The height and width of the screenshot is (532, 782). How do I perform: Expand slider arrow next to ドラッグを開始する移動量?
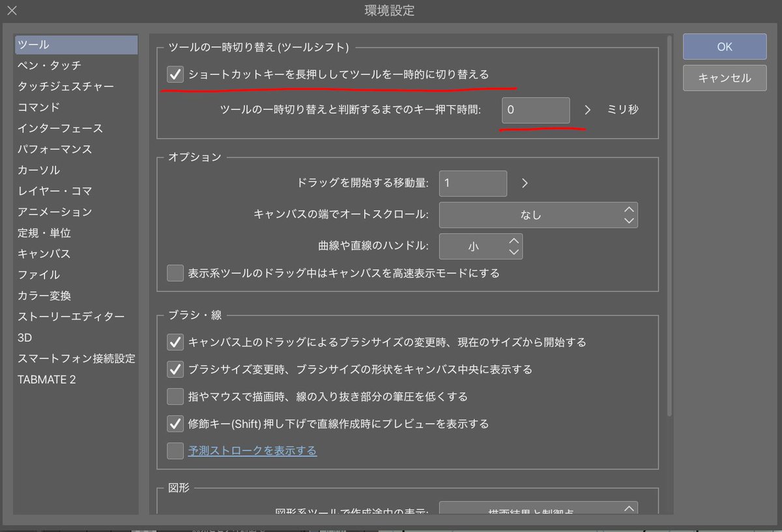coord(525,183)
